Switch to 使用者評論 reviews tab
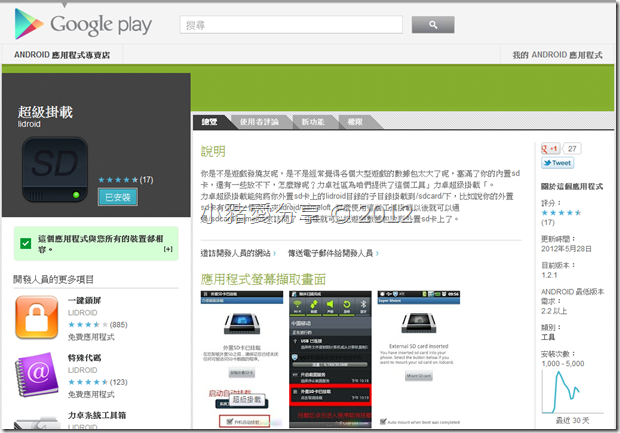 point(259,122)
